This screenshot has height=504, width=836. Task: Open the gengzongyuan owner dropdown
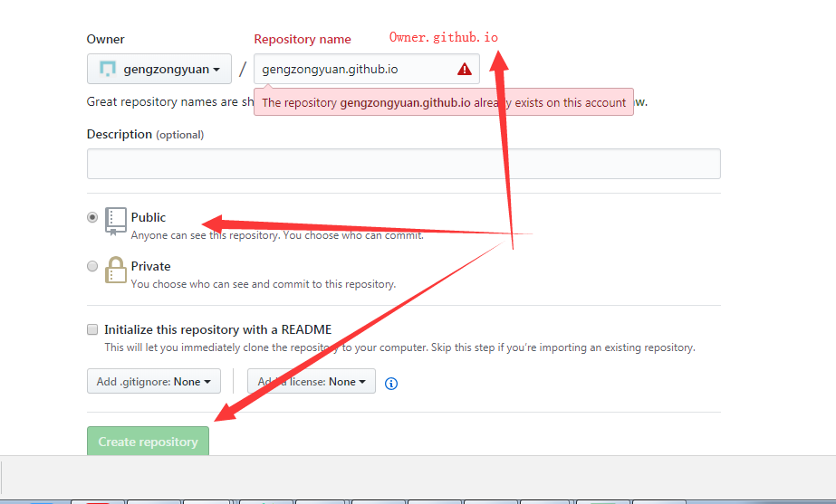(x=159, y=69)
